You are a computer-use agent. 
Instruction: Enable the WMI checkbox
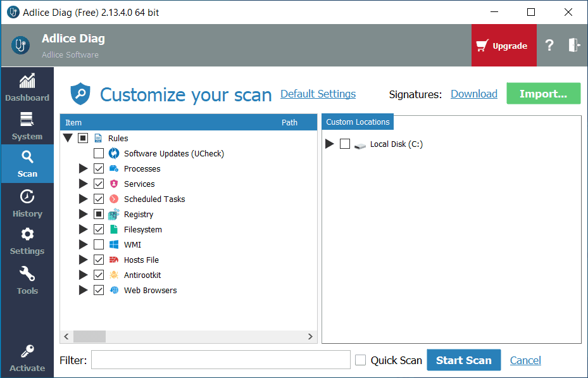[99, 244]
